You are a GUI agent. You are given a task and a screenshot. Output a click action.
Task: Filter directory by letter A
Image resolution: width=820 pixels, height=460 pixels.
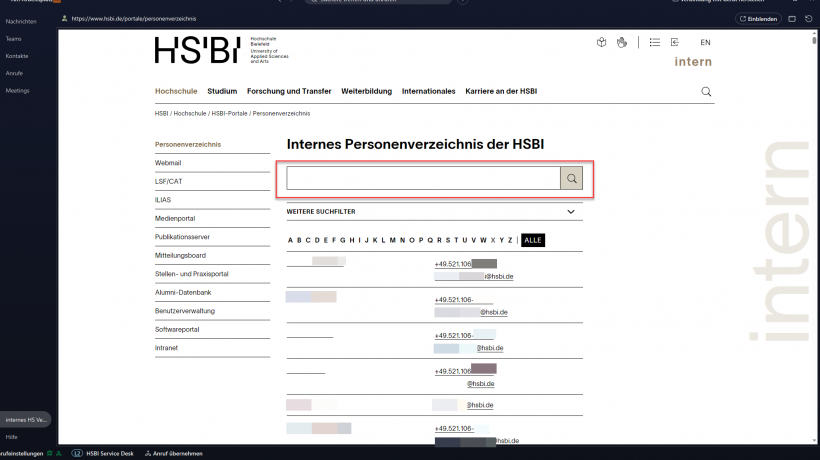tap(290, 240)
